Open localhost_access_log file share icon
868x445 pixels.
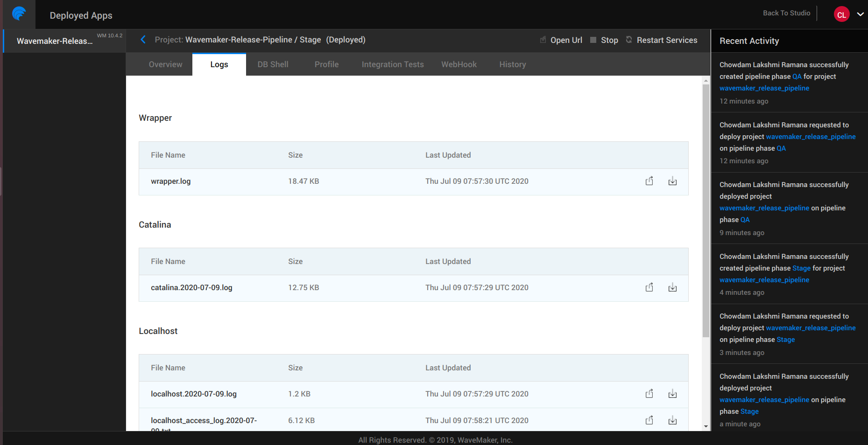point(649,420)
